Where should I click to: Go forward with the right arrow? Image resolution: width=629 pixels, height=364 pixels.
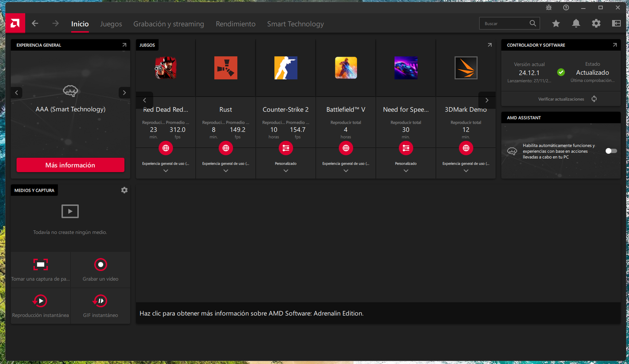tap(56, 24)
